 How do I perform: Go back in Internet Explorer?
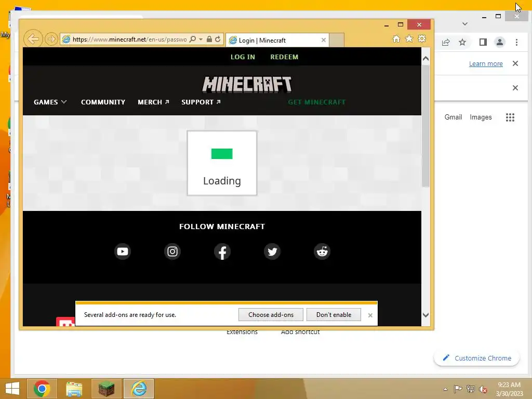point(33,39)
